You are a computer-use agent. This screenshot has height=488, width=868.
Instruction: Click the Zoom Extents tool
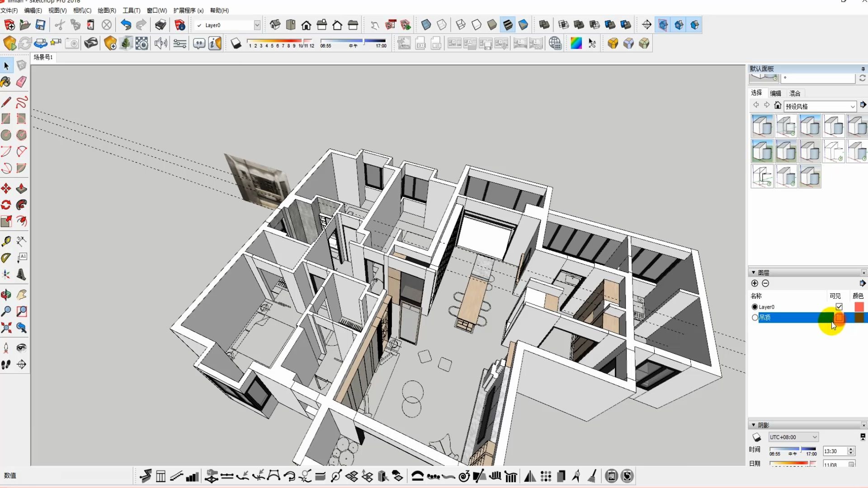6,328
